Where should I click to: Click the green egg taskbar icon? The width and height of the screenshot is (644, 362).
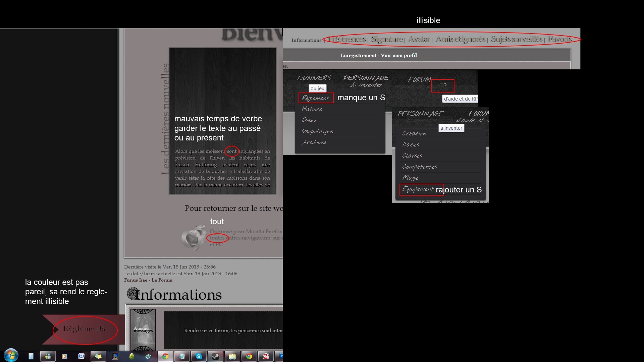click(x=131, y=356)
